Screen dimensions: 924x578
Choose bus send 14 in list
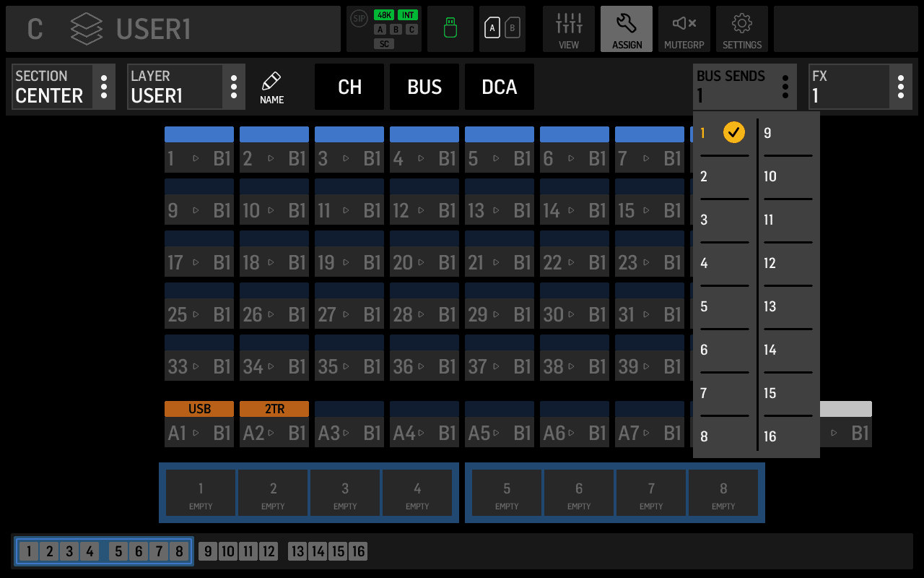(x=788, y=350)
